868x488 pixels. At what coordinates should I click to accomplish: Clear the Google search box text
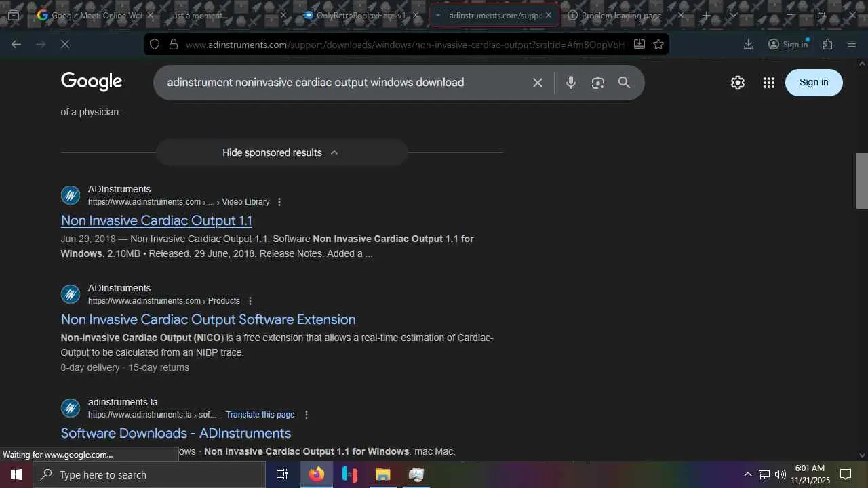pos(538,83)
